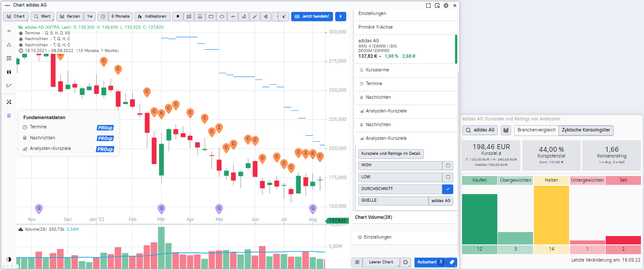Click the three-dot window menu icon
The height and width of the screenshot is (270, 644).
tap(7, 5)
